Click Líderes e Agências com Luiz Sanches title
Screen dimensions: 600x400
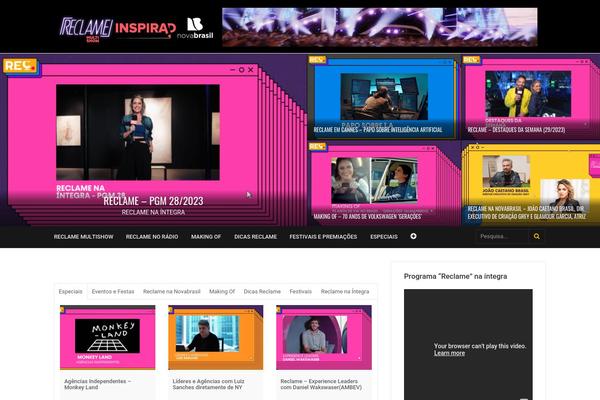(209, 384)
